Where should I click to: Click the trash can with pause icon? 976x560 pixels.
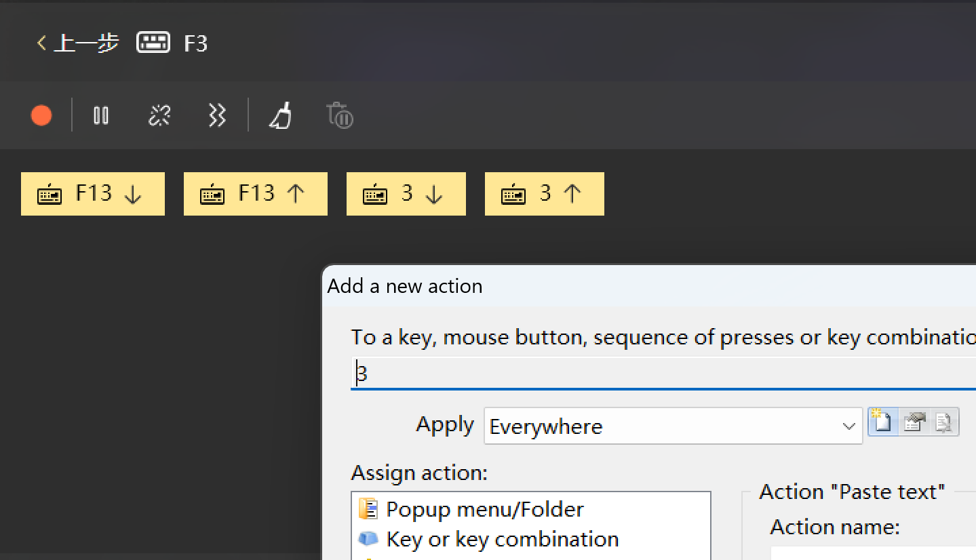click(340, 116)
